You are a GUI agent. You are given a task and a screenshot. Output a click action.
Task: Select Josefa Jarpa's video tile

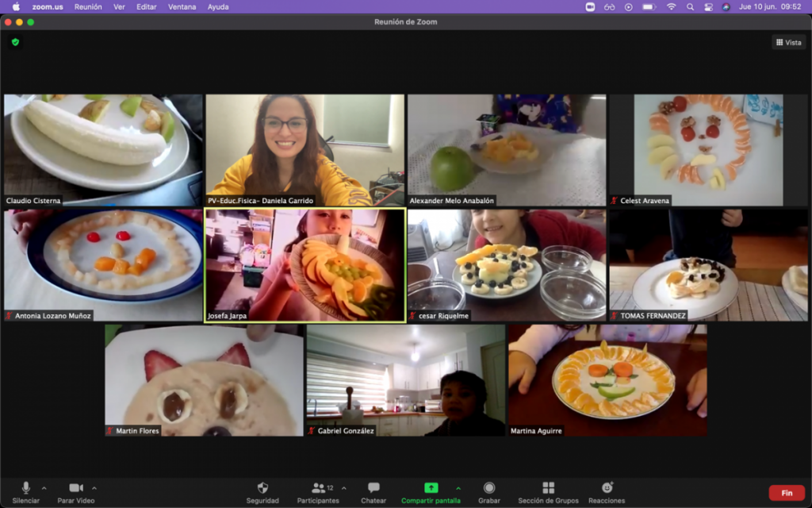tap(305, 266)
